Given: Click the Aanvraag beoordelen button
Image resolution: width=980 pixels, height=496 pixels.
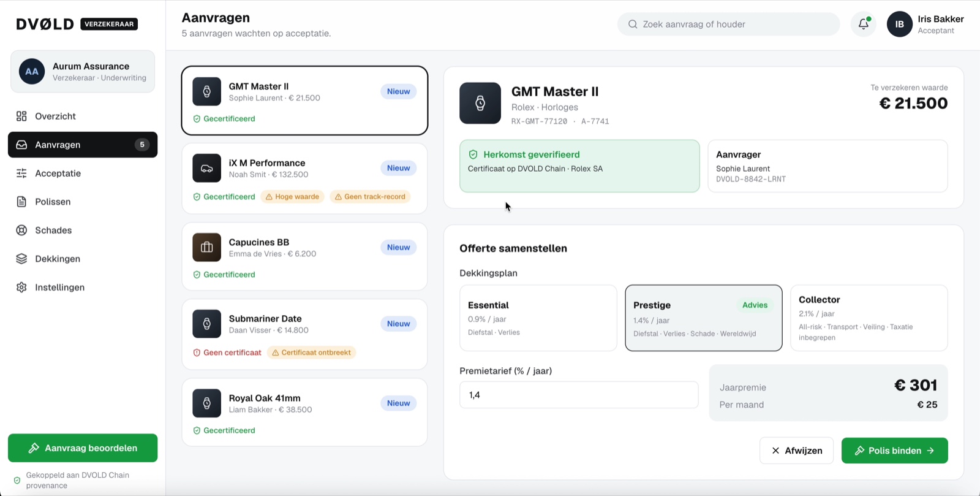Looking at the screenshot, I should pyautogui.click(x=83, y=448).
